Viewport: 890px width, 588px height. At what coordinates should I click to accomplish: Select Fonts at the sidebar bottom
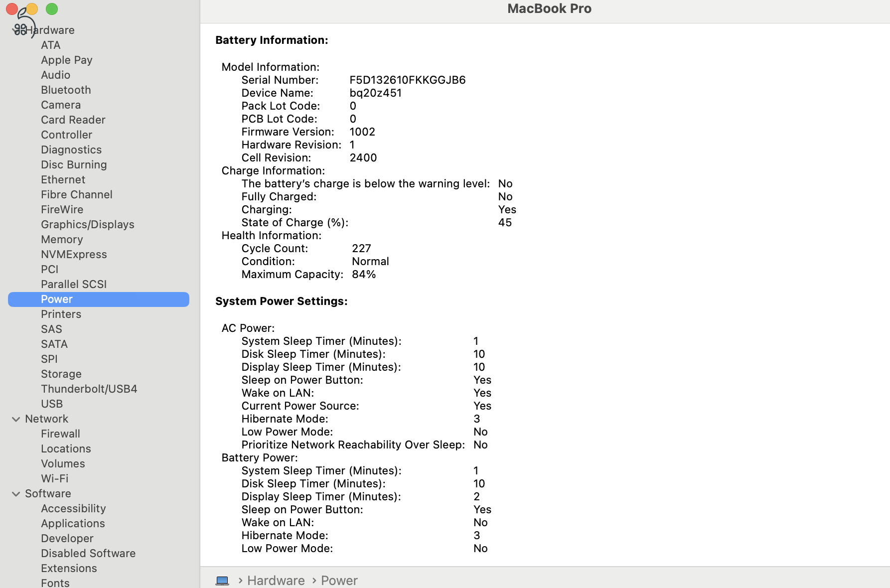click(x=55, y=583)
